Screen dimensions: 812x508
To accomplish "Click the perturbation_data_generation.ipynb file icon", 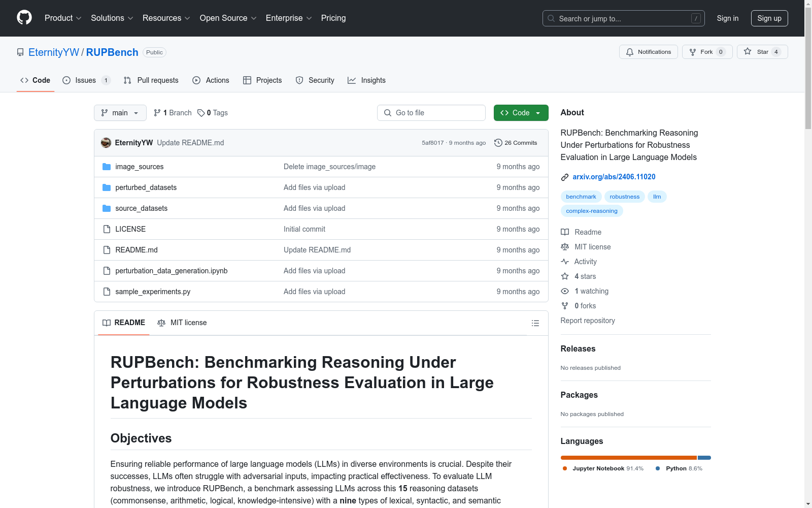I will pyautogui.click(x=107, y=271).
